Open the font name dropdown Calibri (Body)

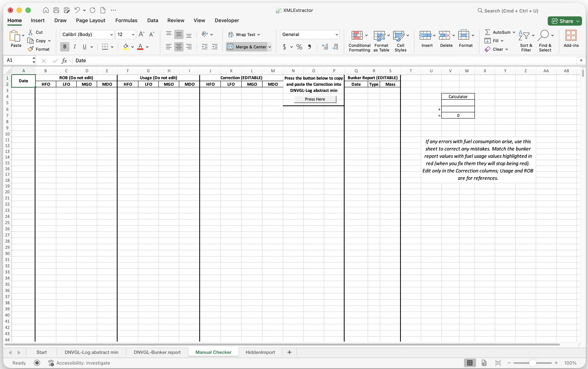tap(112, 34)
